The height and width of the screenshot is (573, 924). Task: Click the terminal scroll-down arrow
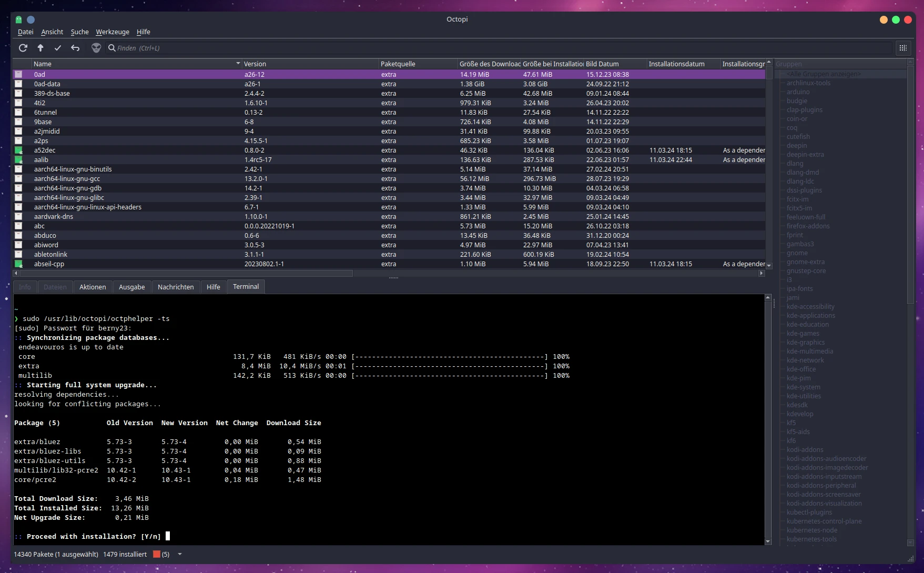pos(768,541)
